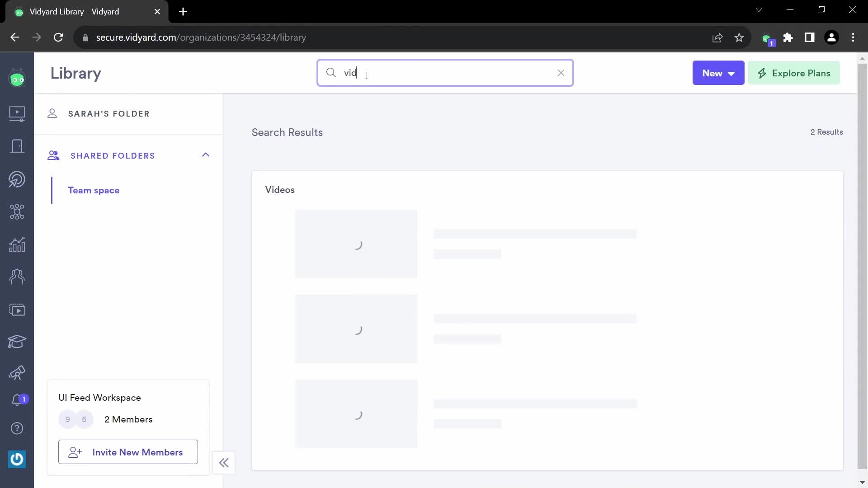Click the magnifier search icon
Viewport: 868px width, 488px height.
coord(331,73)
